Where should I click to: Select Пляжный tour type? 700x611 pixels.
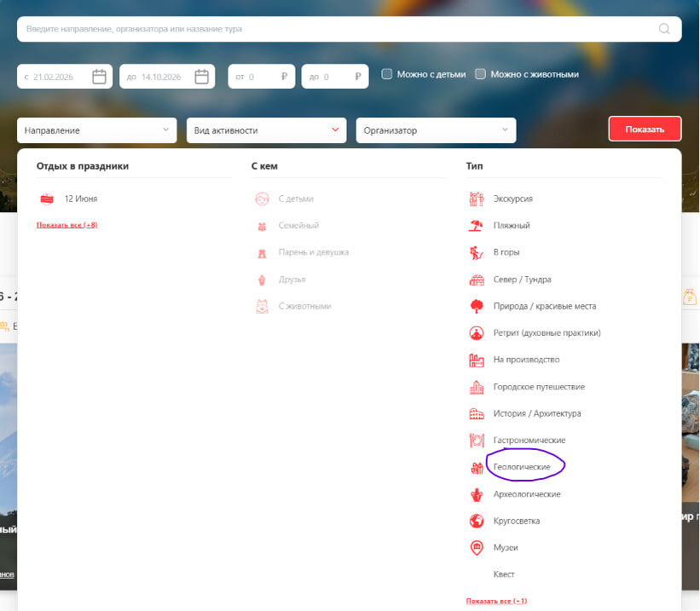[512, 225]
